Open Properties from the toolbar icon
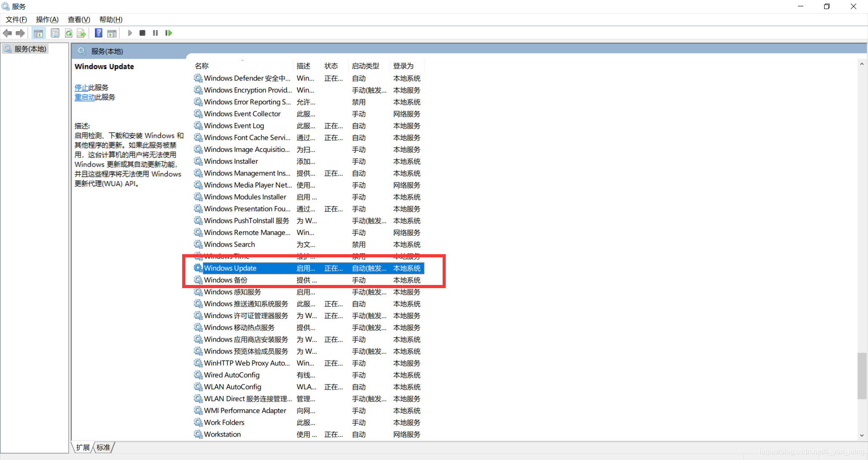 [55, 33]
